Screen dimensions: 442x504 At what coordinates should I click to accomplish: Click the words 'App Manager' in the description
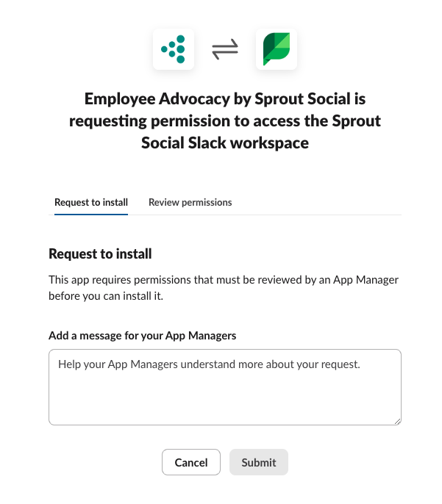pos(366,280)
